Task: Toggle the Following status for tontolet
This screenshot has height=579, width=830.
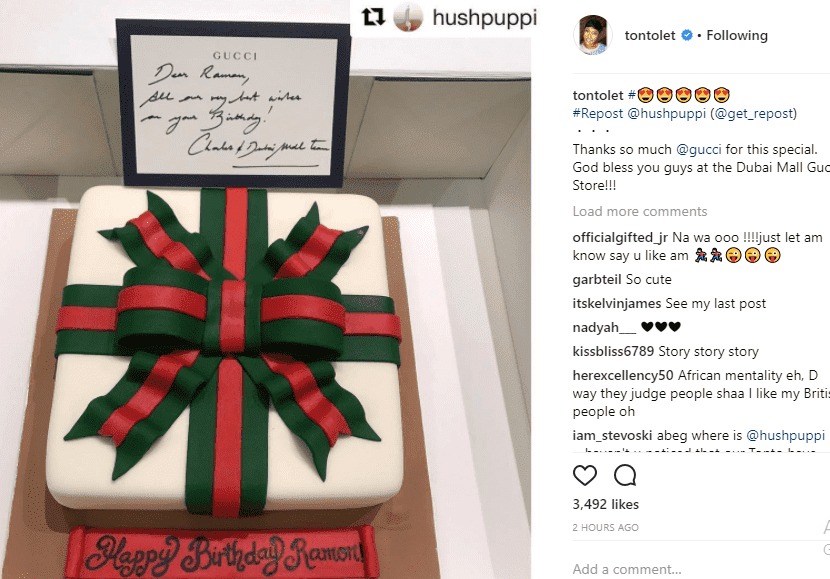Action: point(737,35)
